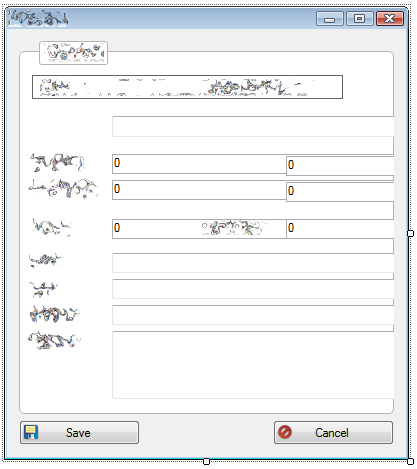
Task: Click the right zero field in first numeric row
Action: (x=340, y=166)
